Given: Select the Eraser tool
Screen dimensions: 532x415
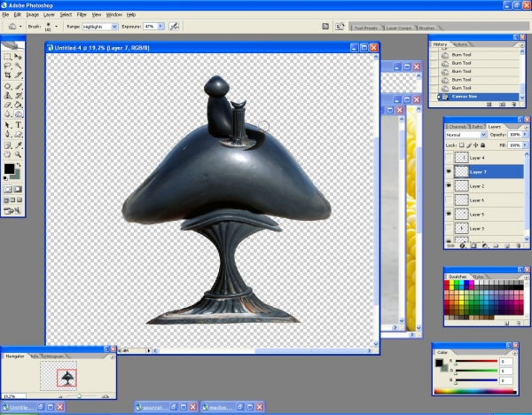Looking at the screenshot, I should 7,105.
